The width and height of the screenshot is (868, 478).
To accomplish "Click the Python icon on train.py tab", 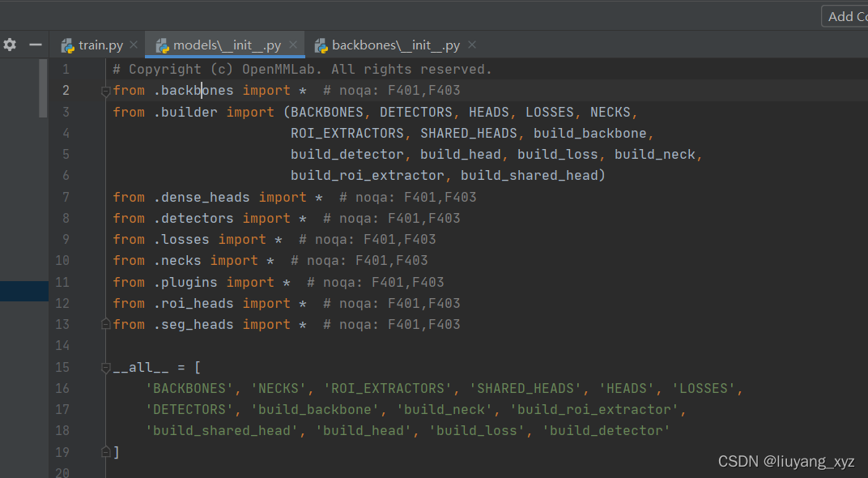I will 68,45.
